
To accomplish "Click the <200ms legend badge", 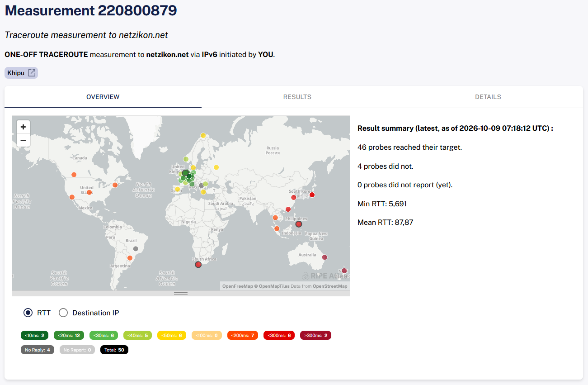I will (243, 335).
